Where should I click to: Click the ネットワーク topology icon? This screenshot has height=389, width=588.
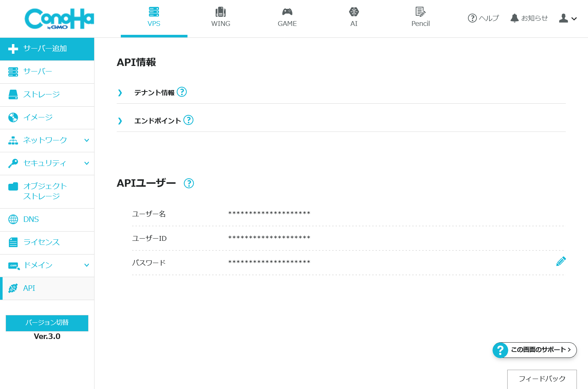[13, 140]
